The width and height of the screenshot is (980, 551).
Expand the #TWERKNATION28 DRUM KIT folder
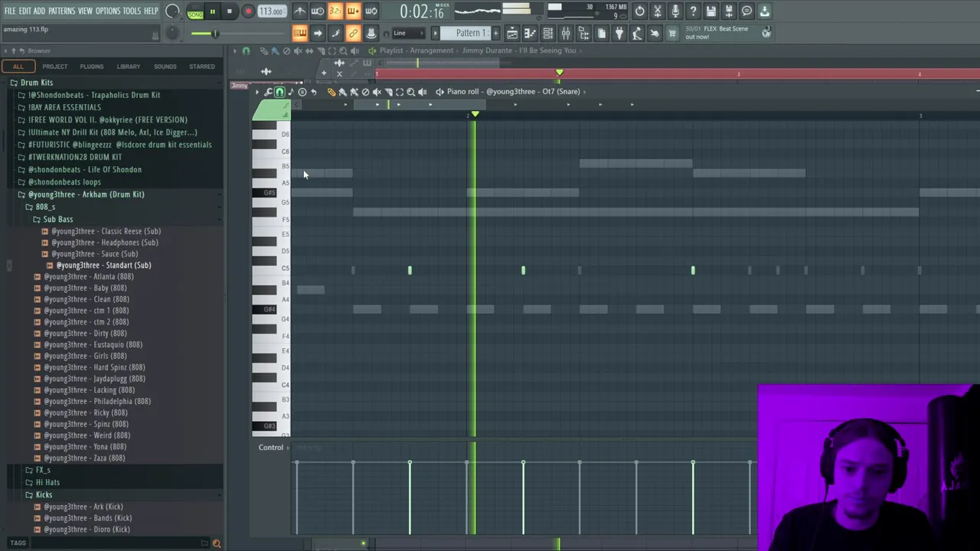pos(74,157)
